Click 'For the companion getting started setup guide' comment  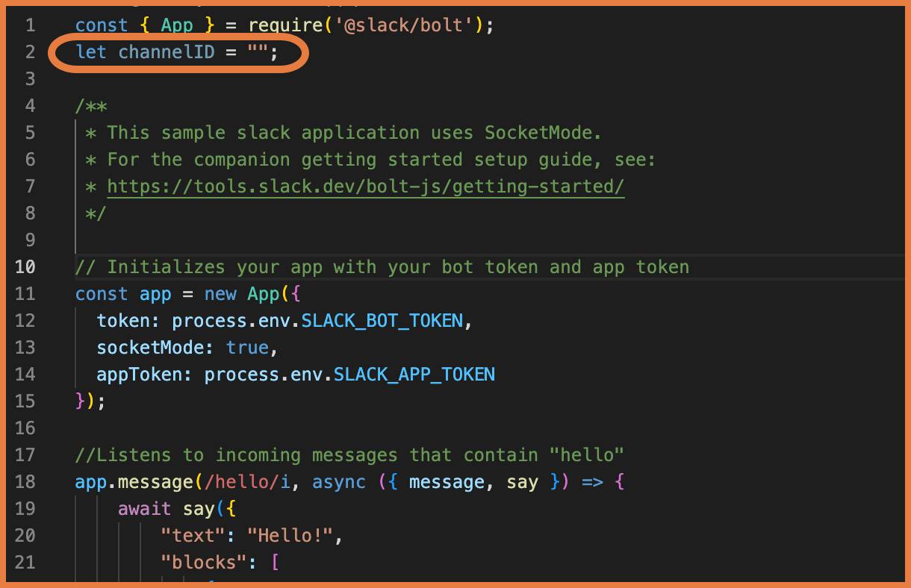pos(370,160)
